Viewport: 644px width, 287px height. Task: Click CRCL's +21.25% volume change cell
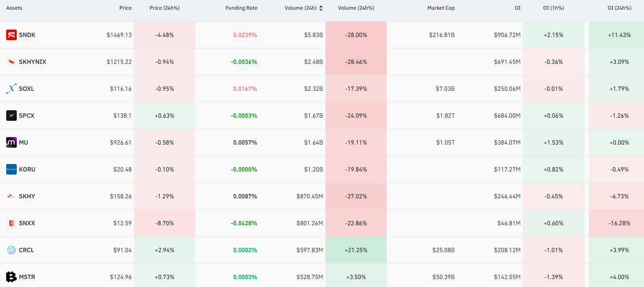pyautogui.click(x=356, y=250)
